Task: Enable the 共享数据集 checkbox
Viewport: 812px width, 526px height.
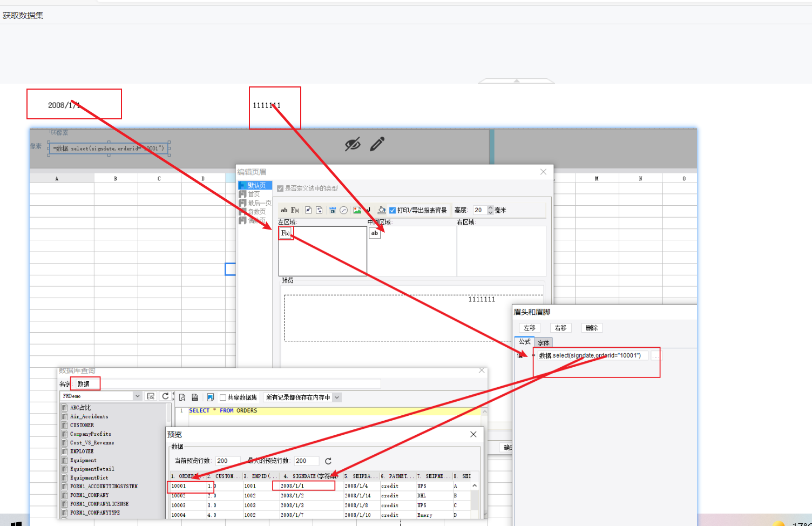Action: (223, 397)
